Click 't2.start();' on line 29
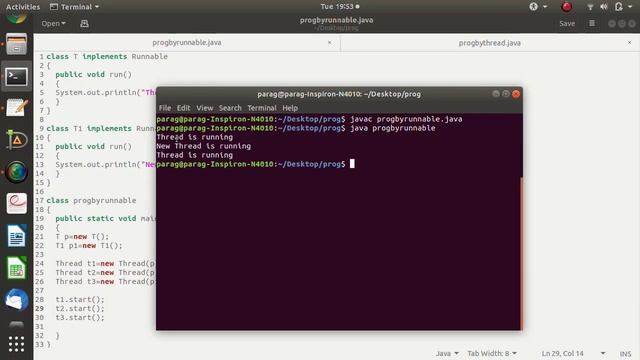 pyautogui.click(x=80, y=309)
